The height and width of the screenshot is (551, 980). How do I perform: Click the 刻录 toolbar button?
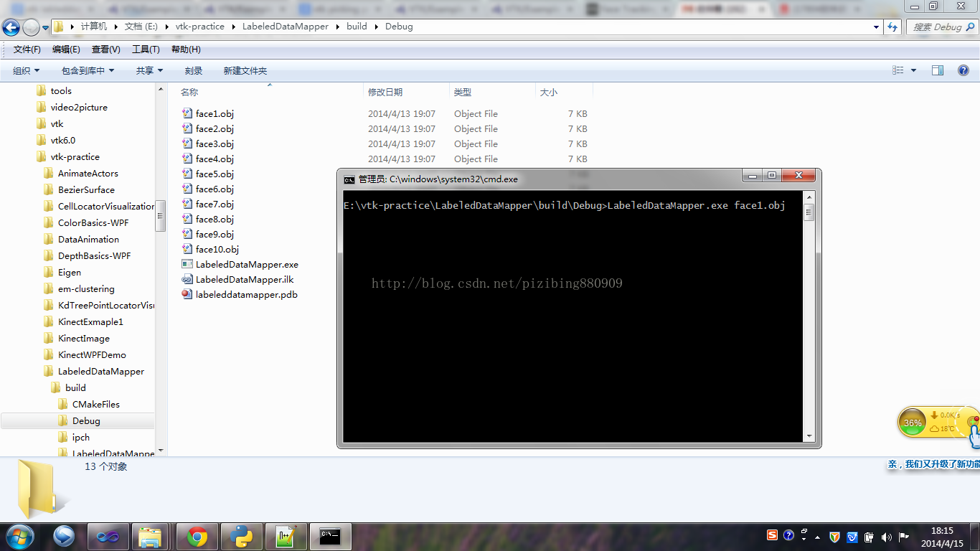pos(194,70)
